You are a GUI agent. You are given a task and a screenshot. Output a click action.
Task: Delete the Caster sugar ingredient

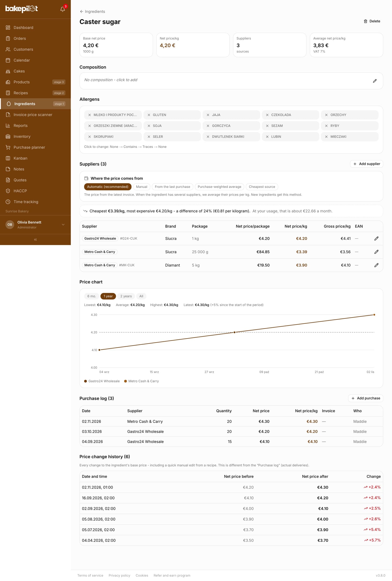tap(372, 21)
